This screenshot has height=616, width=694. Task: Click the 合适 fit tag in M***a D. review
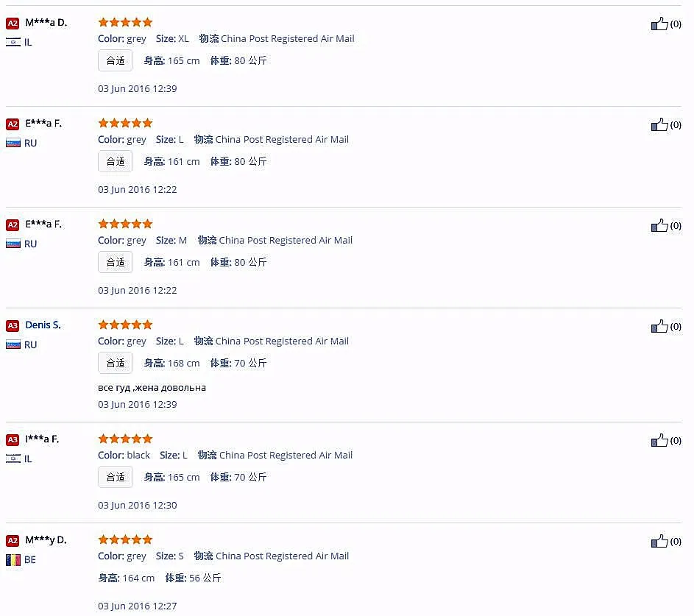pos(116,60)
